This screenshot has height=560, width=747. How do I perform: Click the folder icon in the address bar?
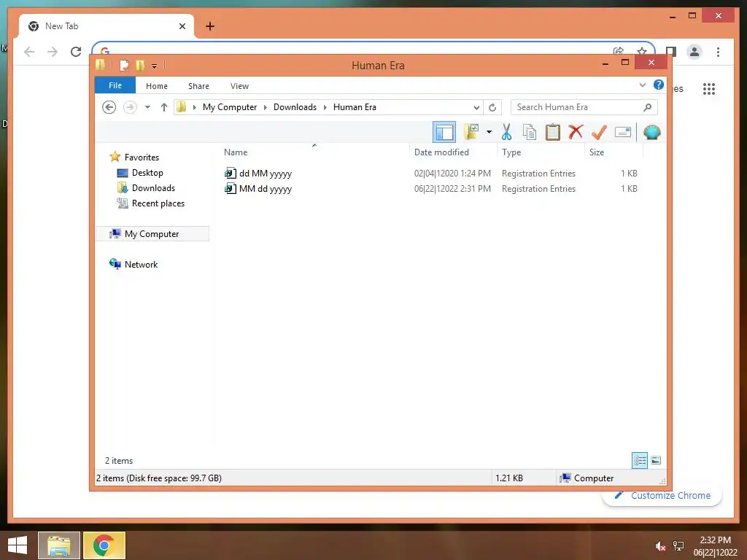pos(182,107)
